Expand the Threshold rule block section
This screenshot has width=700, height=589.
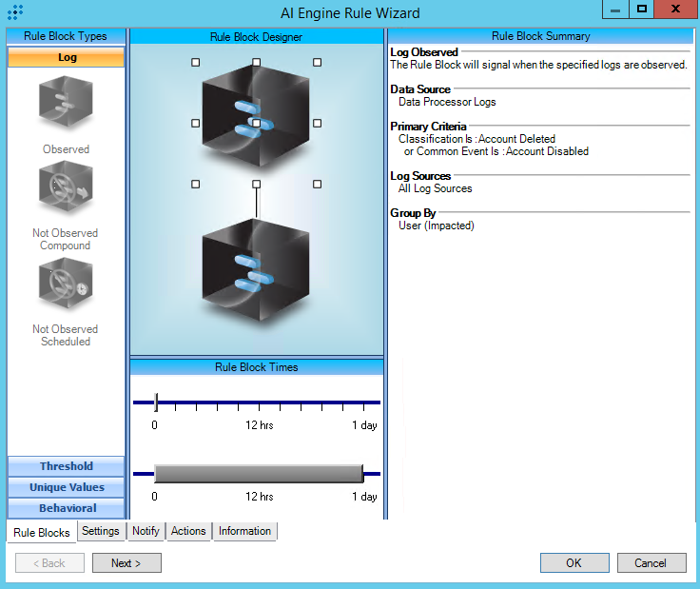point(66,466)
